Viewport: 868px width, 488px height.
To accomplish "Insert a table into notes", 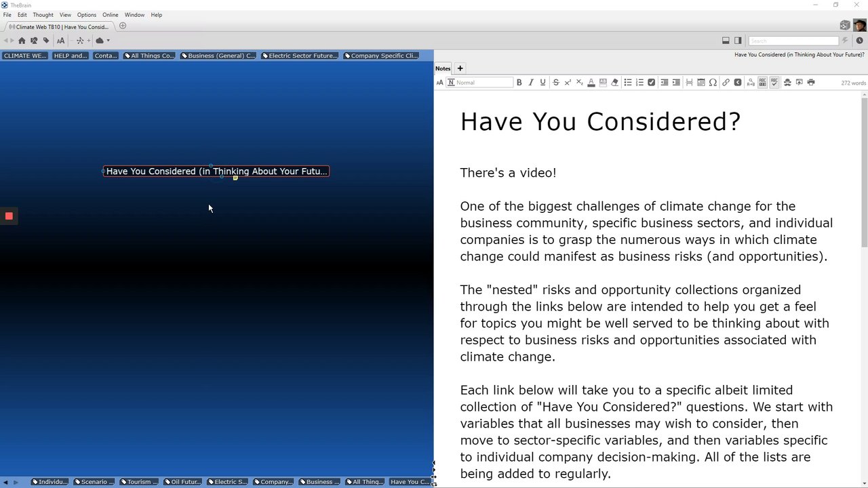I will tap(701, 83).
